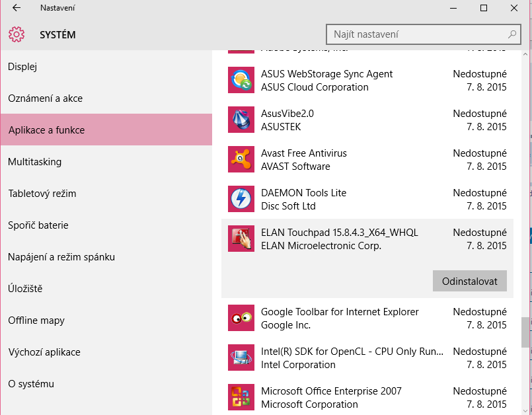This screenshot has height=415, width=532.
Task: Select Intel(R) SDK for OpenCL name
Action: coord(352,352)
